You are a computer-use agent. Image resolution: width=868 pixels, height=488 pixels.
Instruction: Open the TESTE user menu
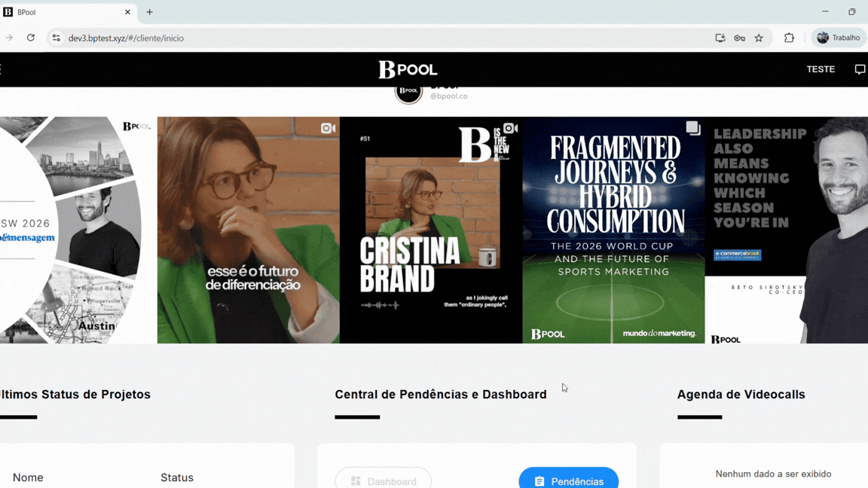(821, 69)
